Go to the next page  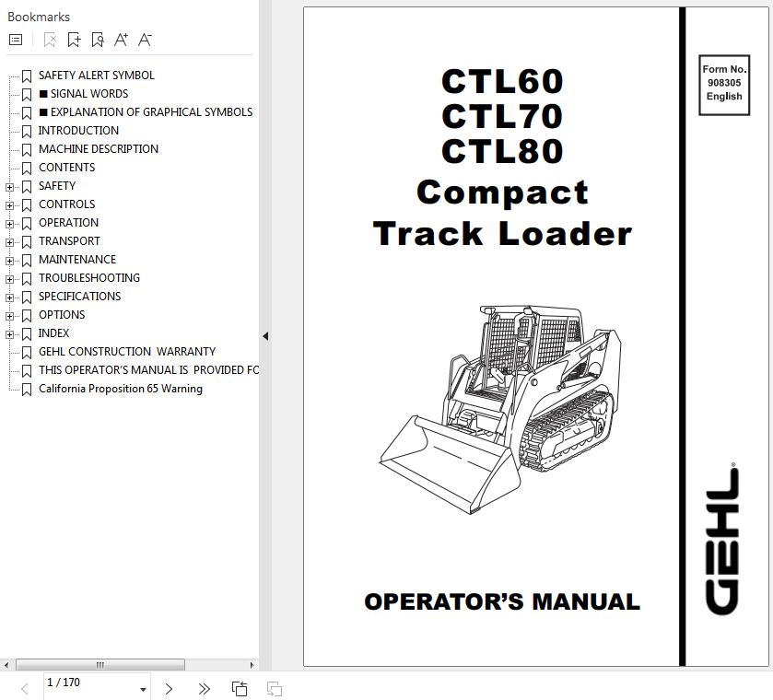pyautogui.click(x=169, y=689)
